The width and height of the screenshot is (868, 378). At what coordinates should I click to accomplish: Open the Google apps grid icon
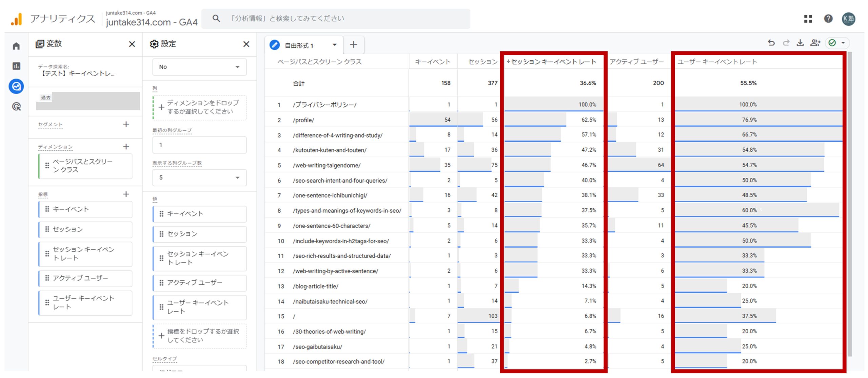808,19
